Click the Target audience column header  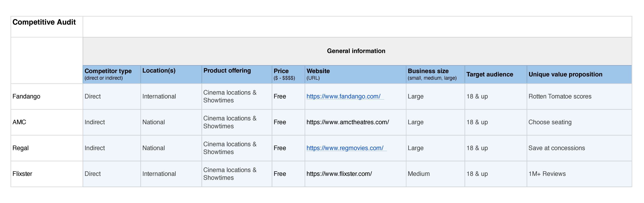pos(490,74)
